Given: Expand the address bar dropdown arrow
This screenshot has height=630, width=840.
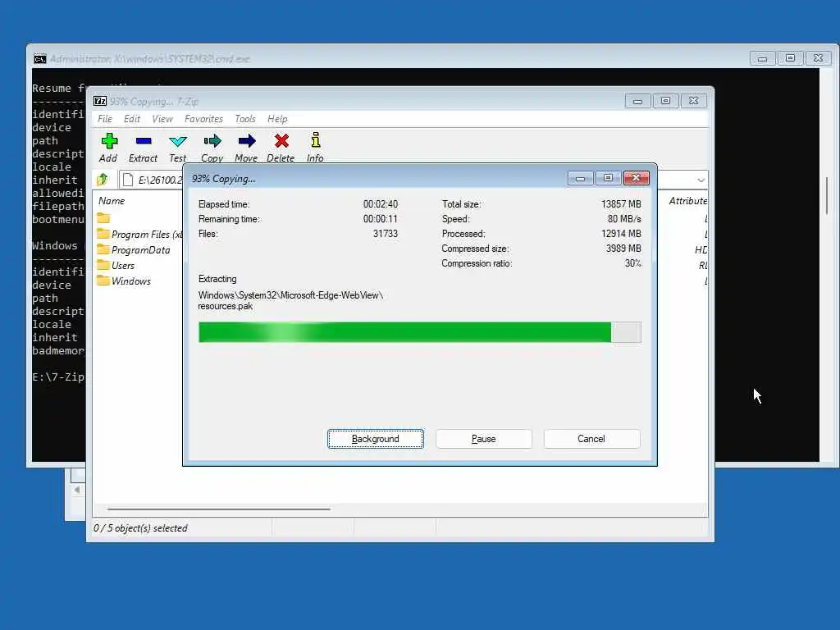Looking at the screenshot, I should click(x=701, y=180).
